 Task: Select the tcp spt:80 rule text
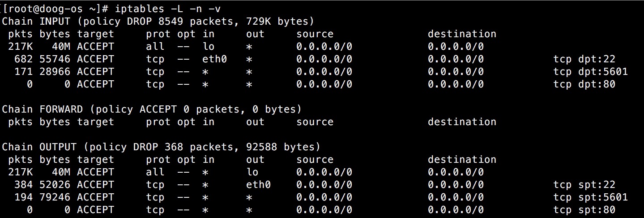[x=584, y=209]
